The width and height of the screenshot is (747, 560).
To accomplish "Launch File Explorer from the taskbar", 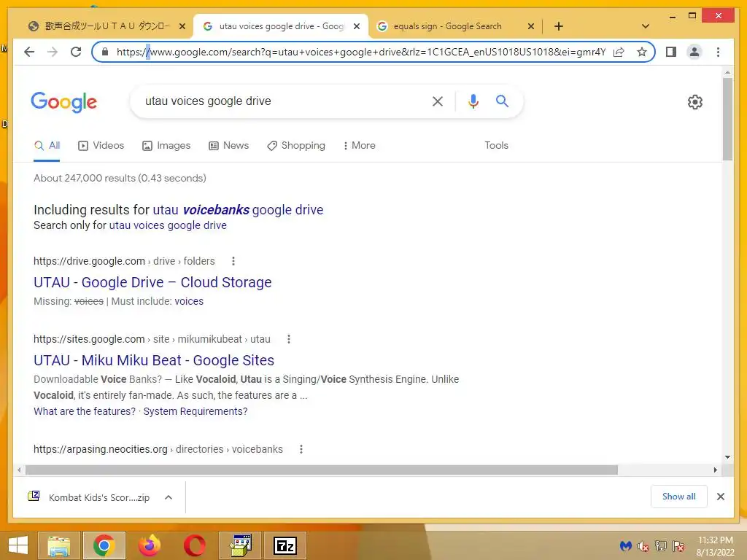I will pos(58,545).
